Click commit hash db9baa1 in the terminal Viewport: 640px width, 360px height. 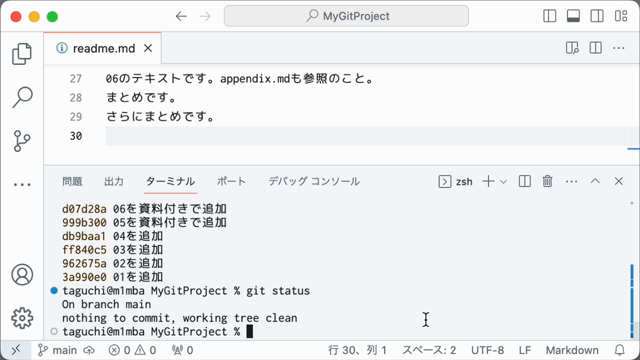point(84,236)
